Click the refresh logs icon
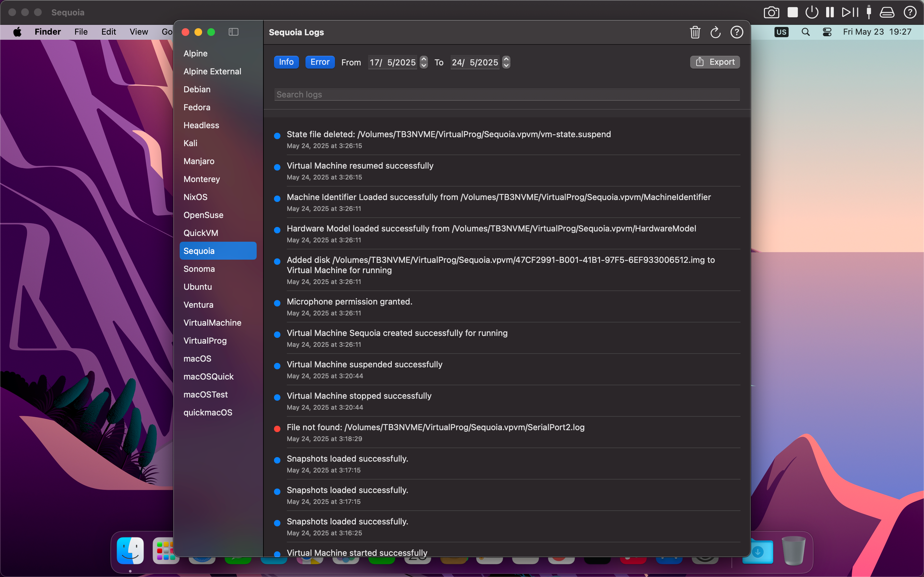Viewport: 924px width, 577px height. (x=715, y=32)
